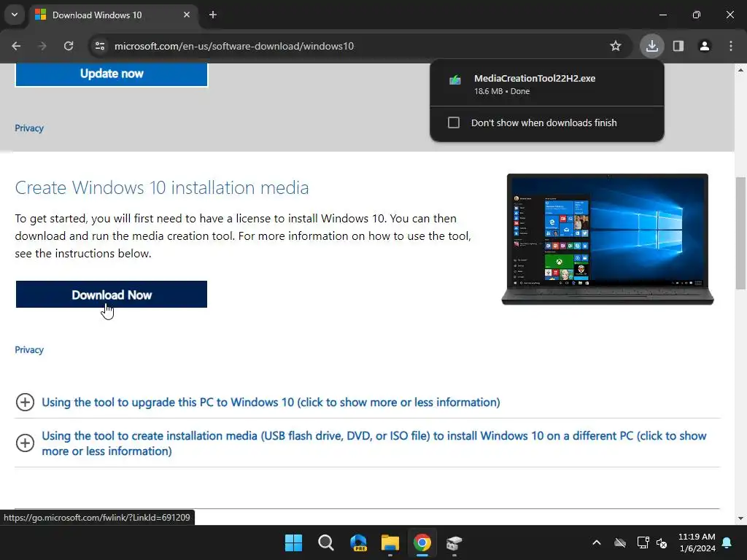Click the Windows 10 laptop image
This screenshot has height=560, width=747.
click(x=608, y=239)
